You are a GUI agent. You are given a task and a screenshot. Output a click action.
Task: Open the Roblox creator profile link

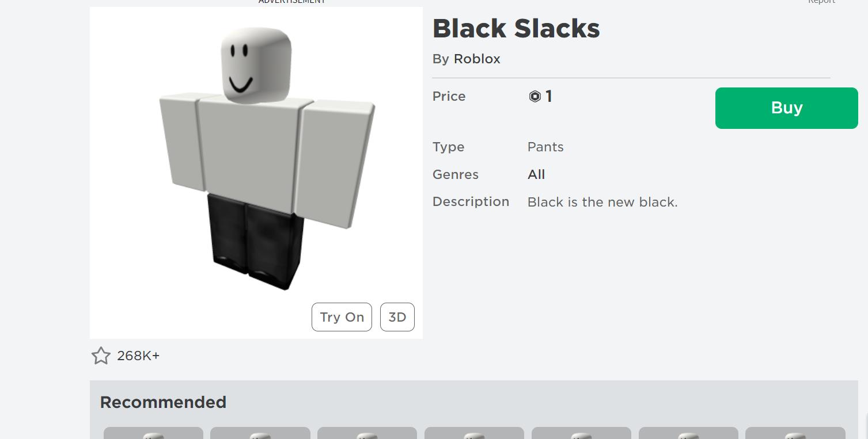pos(477,59)
